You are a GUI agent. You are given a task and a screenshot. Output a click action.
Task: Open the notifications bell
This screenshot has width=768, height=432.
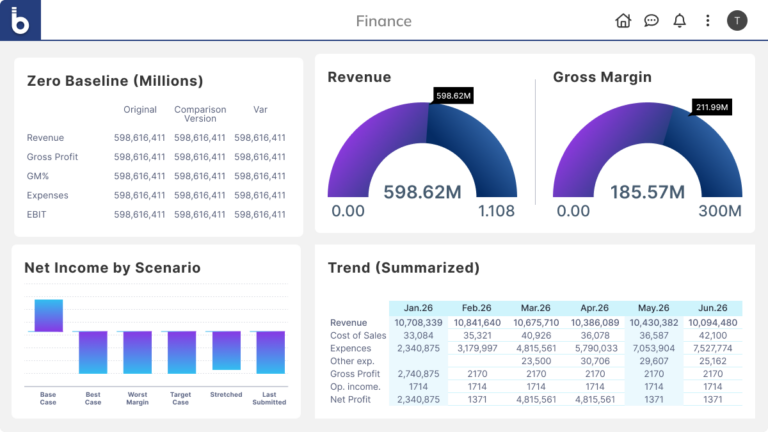pyautogui.click(x=680, y=21)
